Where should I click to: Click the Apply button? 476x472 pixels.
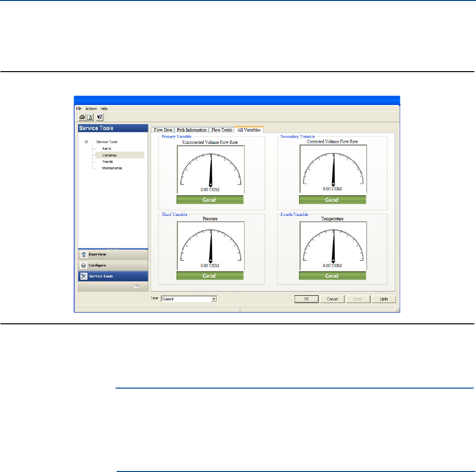(x=358, y=299)
